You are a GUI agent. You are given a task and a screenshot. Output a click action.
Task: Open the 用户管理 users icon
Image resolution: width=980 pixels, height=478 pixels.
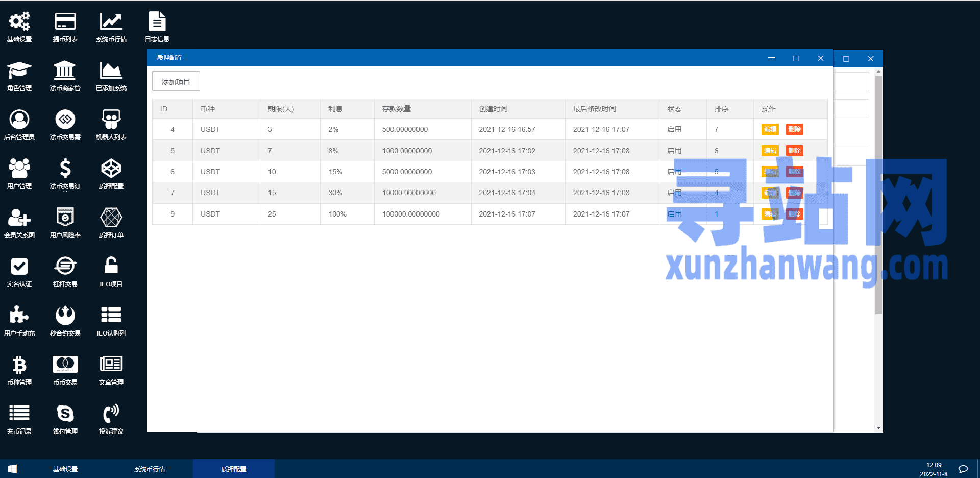[19, 169]
